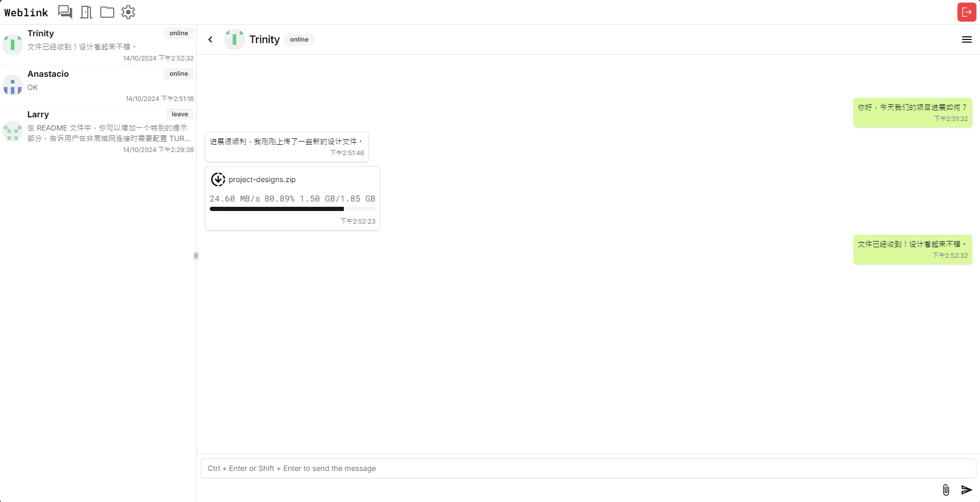
Task: Click the download progress bar of project-designs.zip
Action: click(292, 209)
